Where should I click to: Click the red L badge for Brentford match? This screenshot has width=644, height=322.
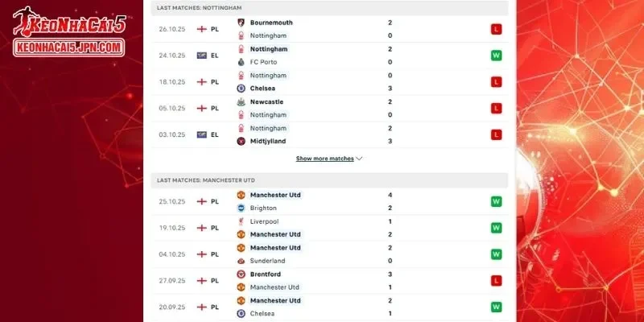click(497, 280)
